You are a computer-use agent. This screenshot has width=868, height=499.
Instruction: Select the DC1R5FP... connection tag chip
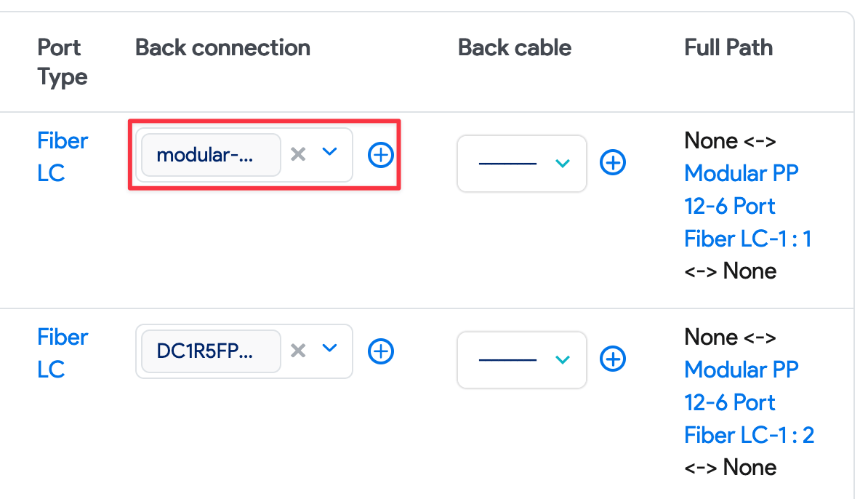coord(209,351)
